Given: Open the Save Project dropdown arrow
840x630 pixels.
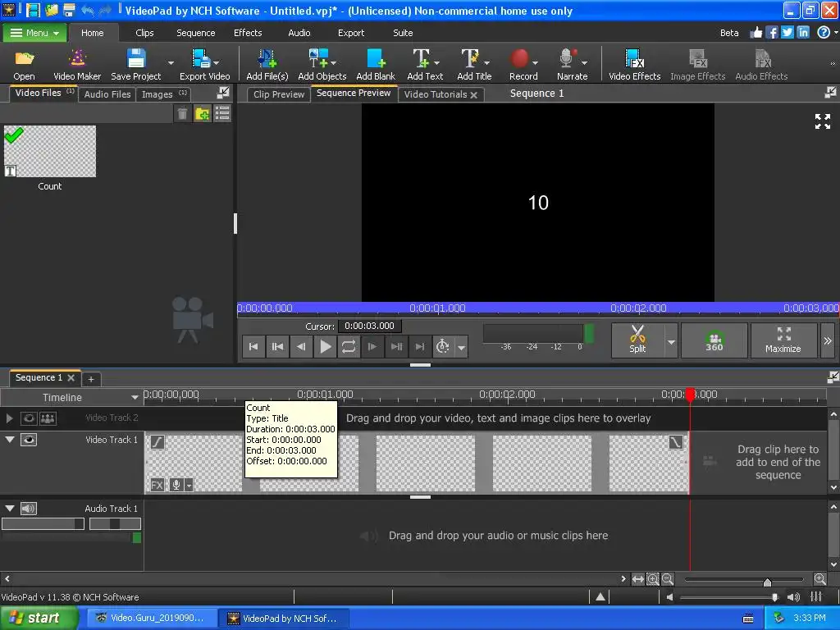Looking at the screenshot, I should [171, 62].
